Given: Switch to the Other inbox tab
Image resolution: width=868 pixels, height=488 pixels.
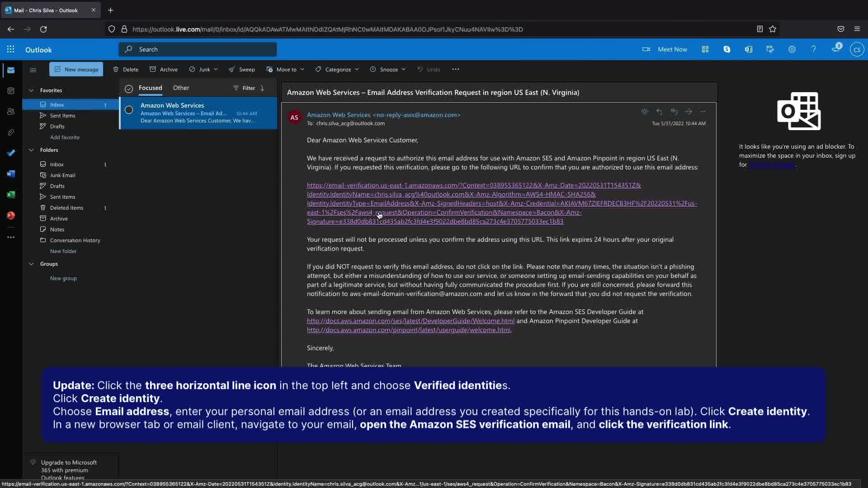Looking at the screenshot, I should [181, 88].
